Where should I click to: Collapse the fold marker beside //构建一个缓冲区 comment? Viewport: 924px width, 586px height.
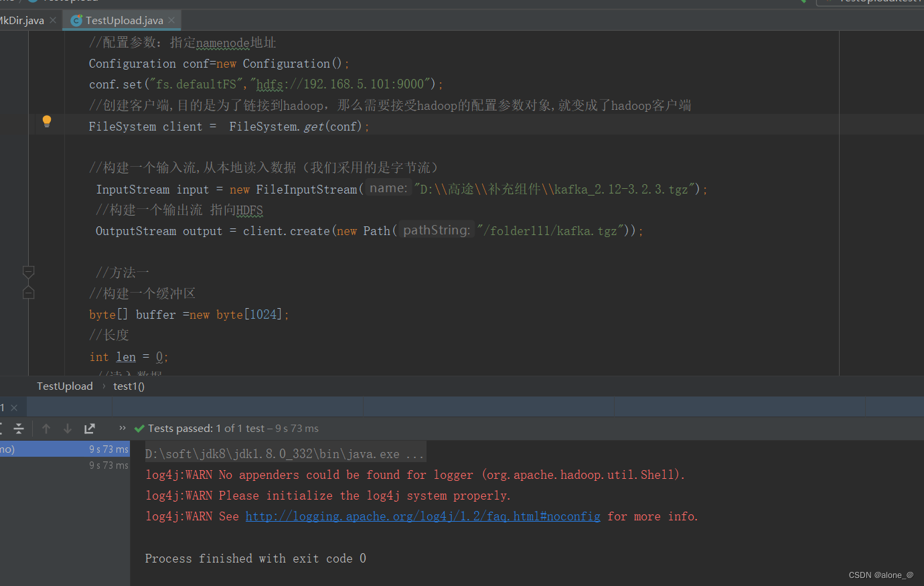29,293
